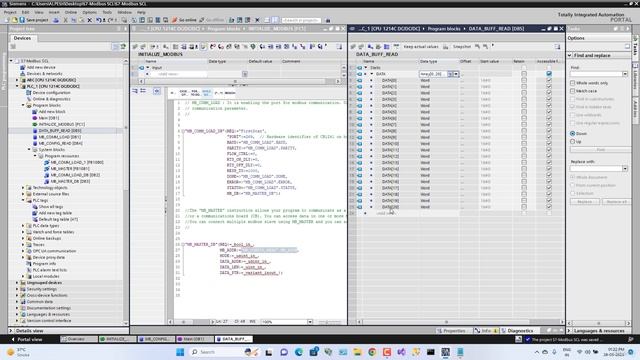Select the Devices tab in project tree
This screenshot has width=640, height=360.
click(22, 38)
